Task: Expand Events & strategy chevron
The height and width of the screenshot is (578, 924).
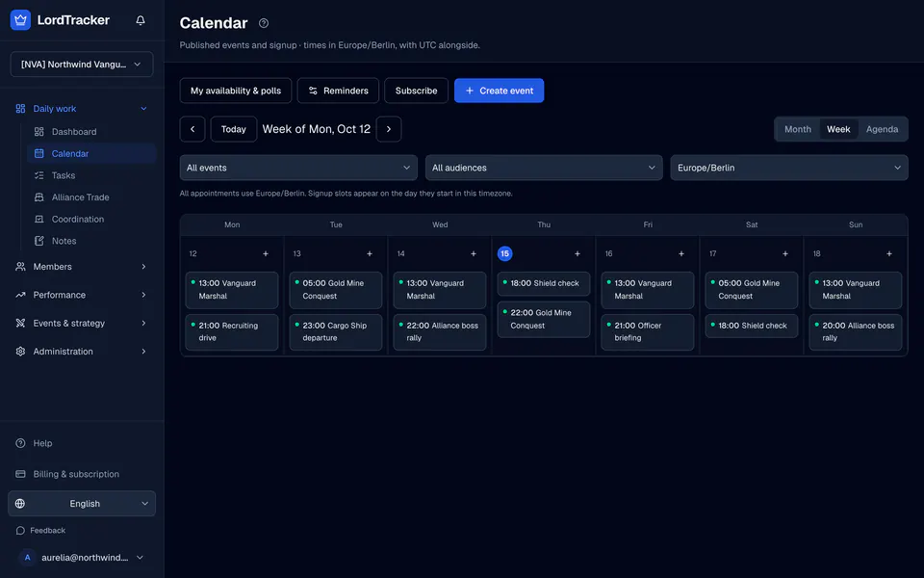Action: (x=143, y=324)
